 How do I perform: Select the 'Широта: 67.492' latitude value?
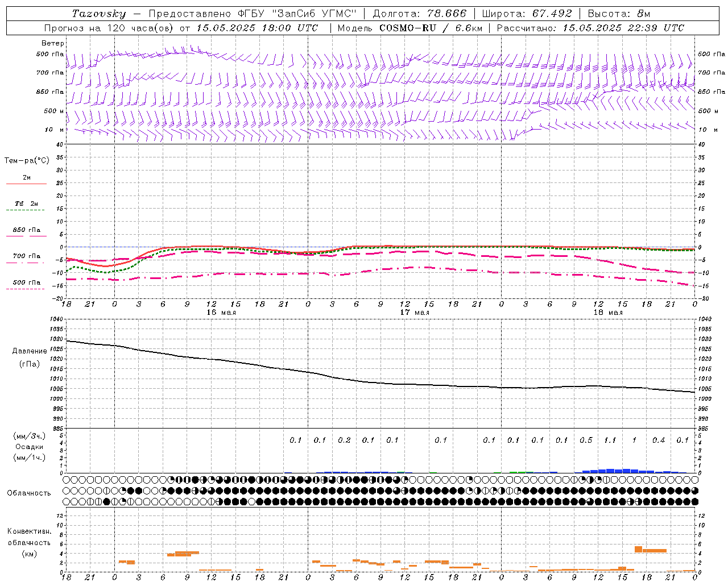(x=527, y=14)
